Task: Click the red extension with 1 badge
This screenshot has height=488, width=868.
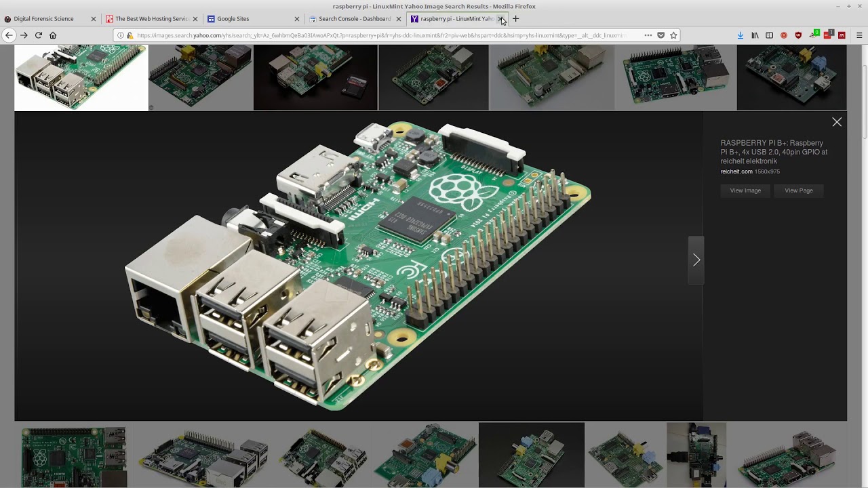Action: coord(829,34)
